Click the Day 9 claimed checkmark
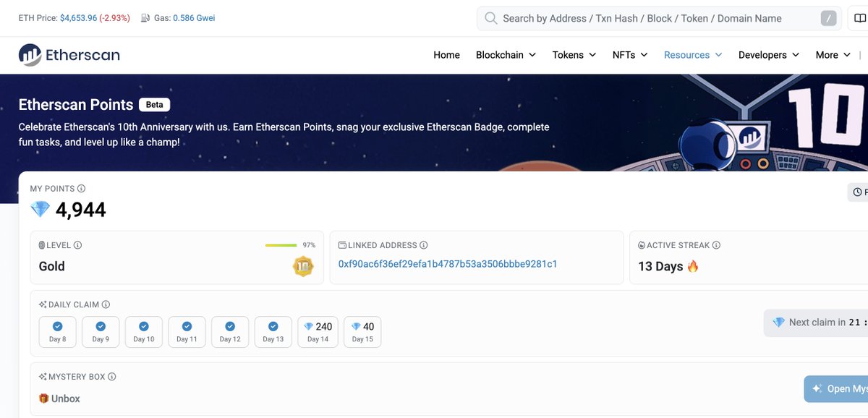 point(101,326)
